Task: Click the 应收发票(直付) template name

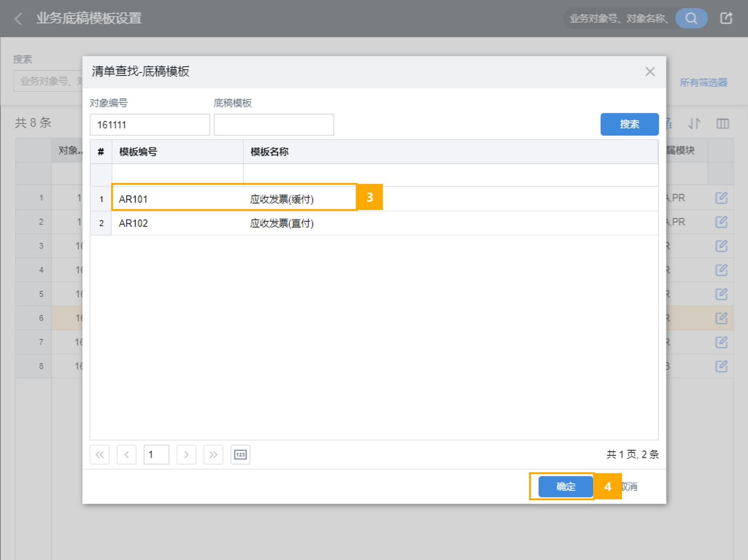Action: 282,223
